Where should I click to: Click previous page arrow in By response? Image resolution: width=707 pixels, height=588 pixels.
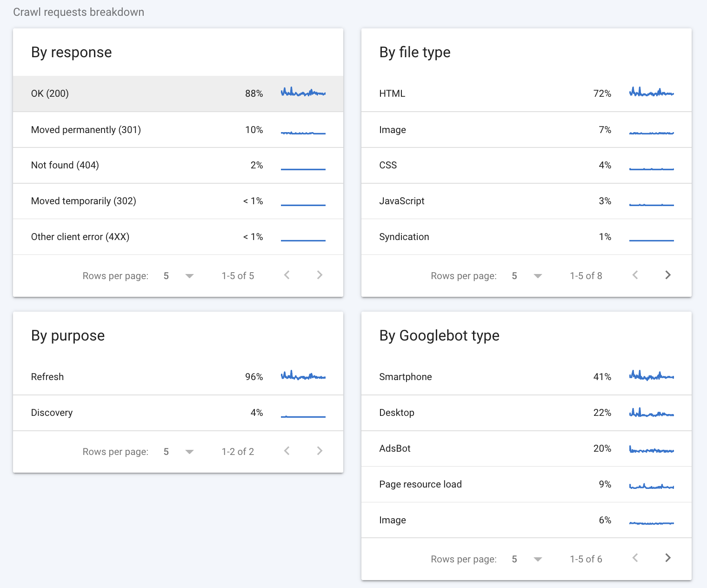(287, 275)
